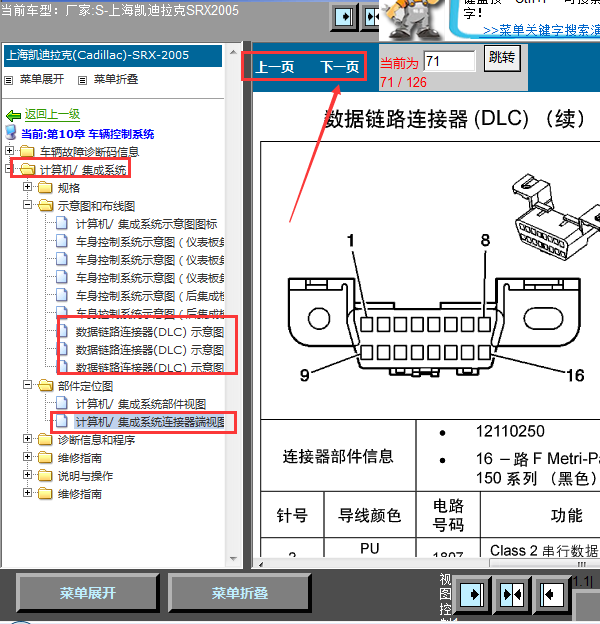This screenshot has width=600, height=624.
Task: Expand the 规格 folder node
Action: tap(27, 187)
